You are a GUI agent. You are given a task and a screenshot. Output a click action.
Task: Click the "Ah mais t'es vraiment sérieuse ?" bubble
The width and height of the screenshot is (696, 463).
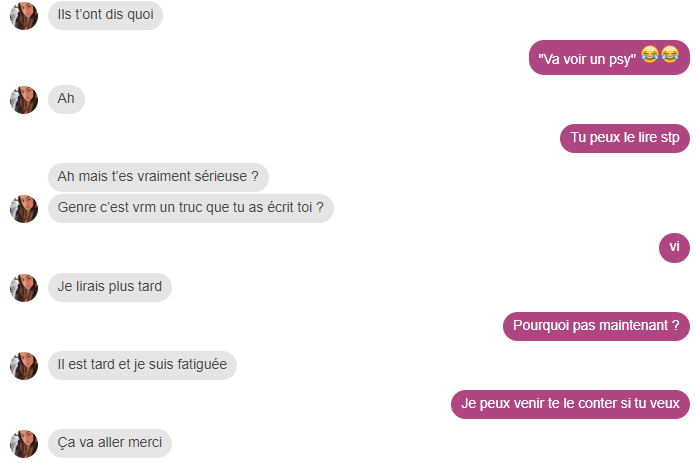pyautogui.click(x=158, y=177)
